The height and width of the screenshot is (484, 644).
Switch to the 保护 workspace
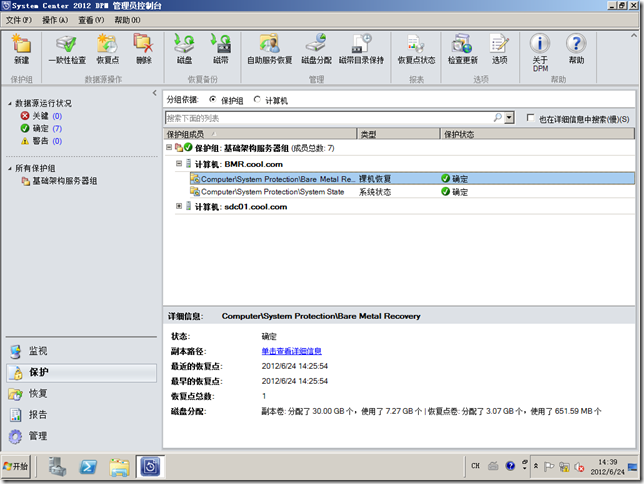(81, 373)
